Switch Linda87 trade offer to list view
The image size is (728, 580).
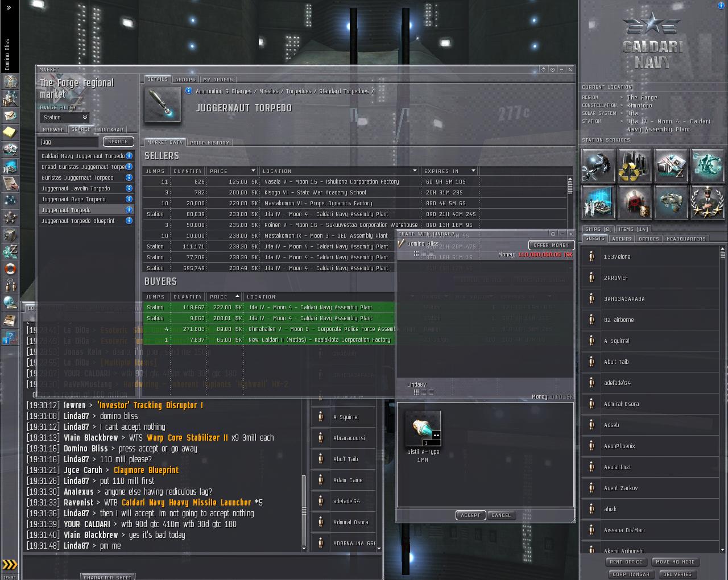point(430,392)
